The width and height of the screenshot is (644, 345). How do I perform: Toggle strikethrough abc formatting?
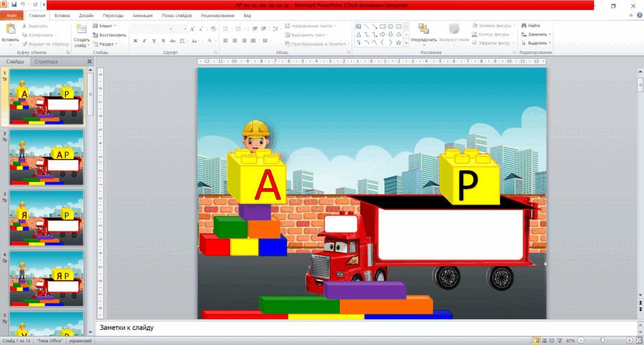173,40
